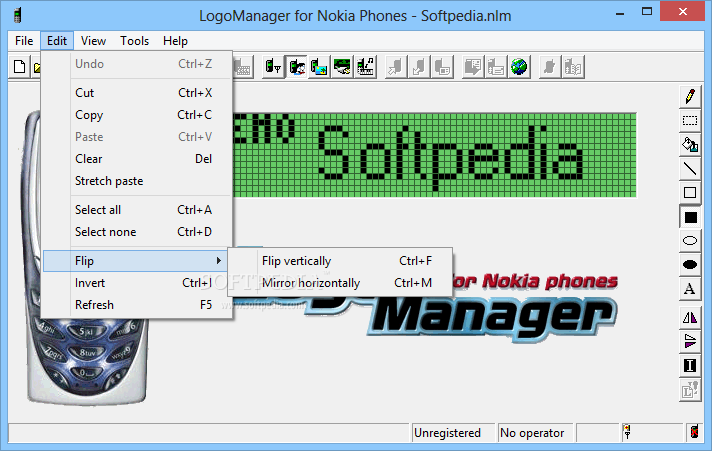Click the grayed get-from-phone arrow icon
The height and width of the screenshot is (451, 712).
coord(419,67)
